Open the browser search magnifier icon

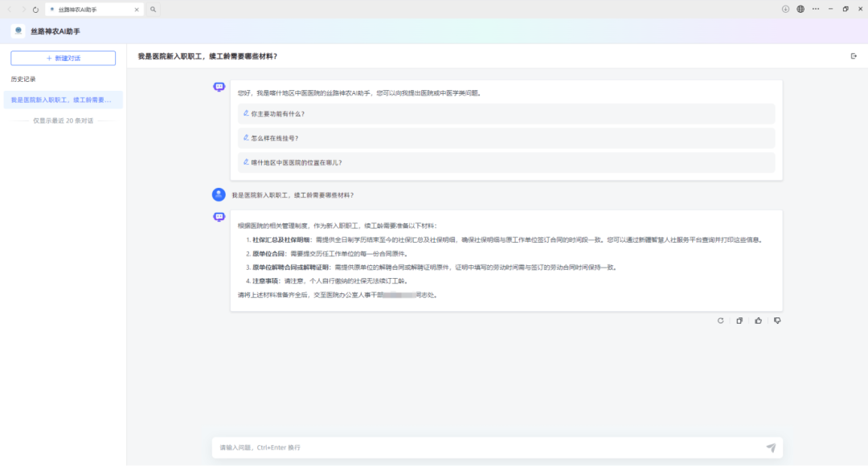pyautogui.click(x=154, y=10)
